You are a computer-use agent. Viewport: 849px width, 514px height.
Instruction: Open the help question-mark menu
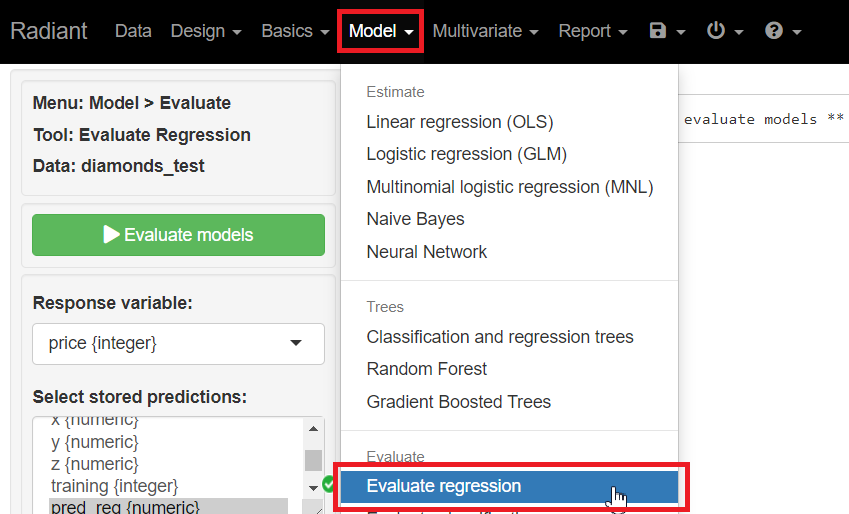tap(782, 31)
